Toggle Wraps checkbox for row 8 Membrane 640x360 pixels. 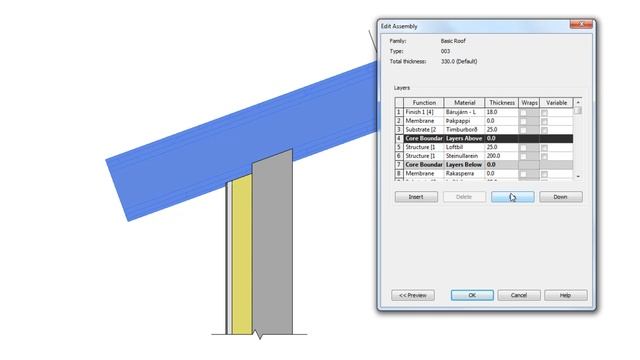point(523,174)
